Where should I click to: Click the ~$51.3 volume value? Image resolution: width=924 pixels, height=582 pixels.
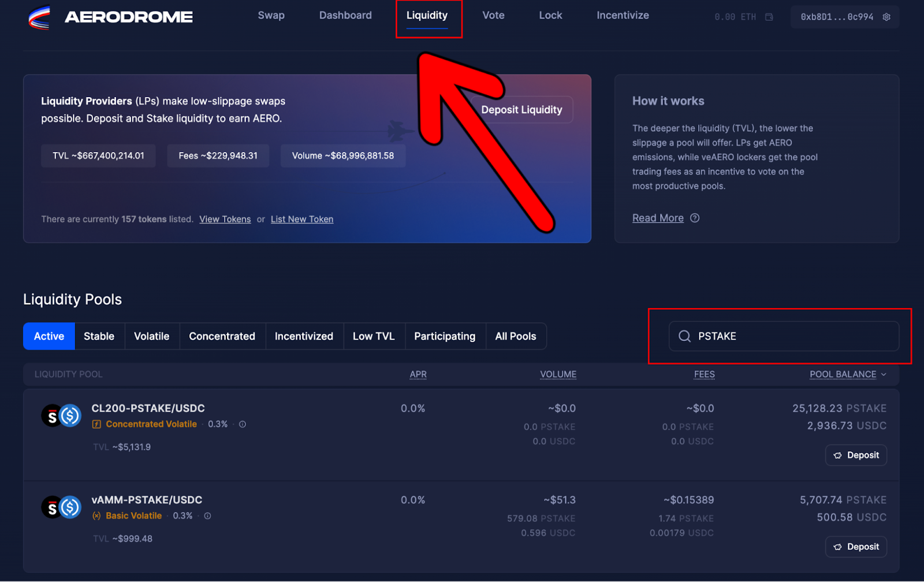pos(560,500)
